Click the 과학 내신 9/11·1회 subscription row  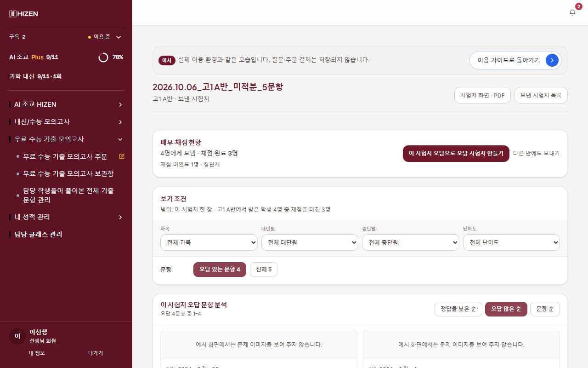pyautogui.click(x=66, y=76)
